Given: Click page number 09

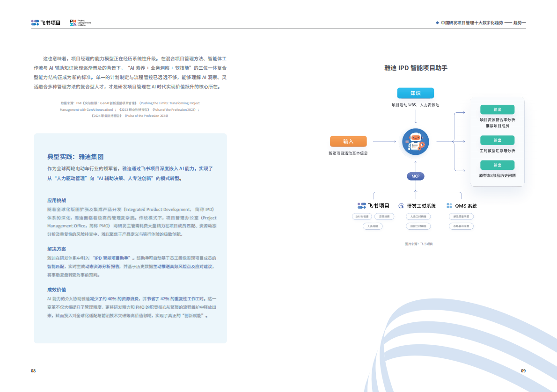Looking at the screenshot, I should [x=523, y=370].
